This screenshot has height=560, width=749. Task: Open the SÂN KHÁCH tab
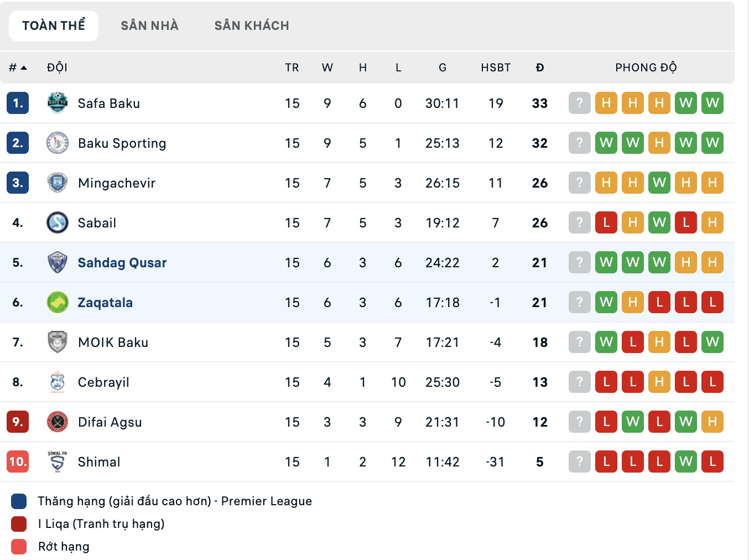tap(252, 25)
